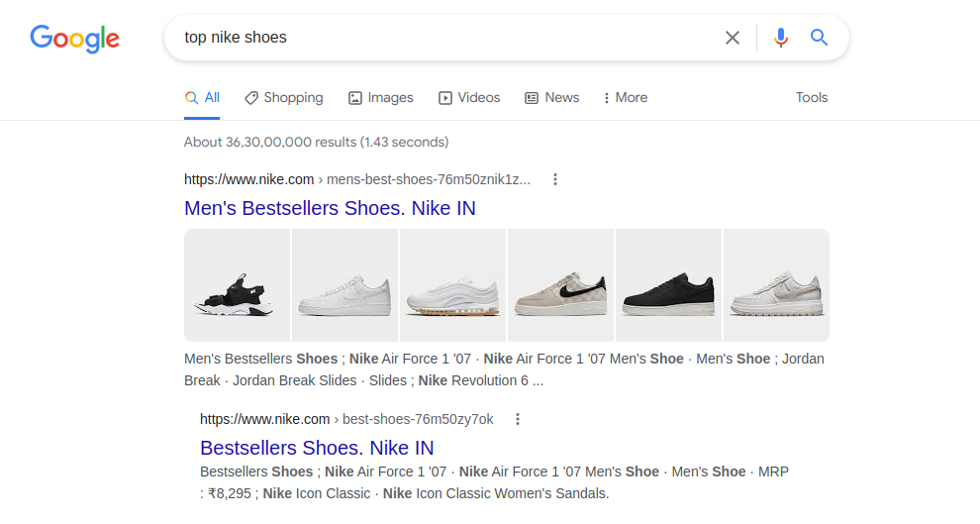Click the snippet text mentioning 'Nike Icon Classic Women's Sandals'
Screen dimensions: 980x524
point(494,482)
